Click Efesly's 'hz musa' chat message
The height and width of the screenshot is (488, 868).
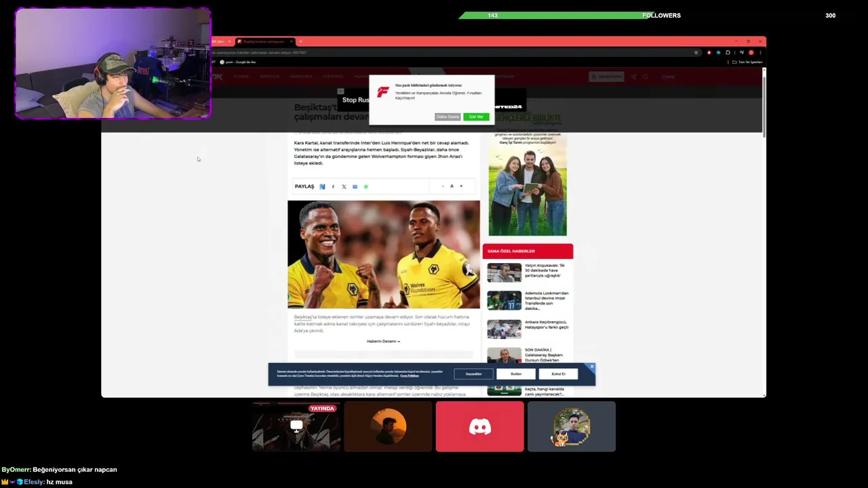coord(37,482)
